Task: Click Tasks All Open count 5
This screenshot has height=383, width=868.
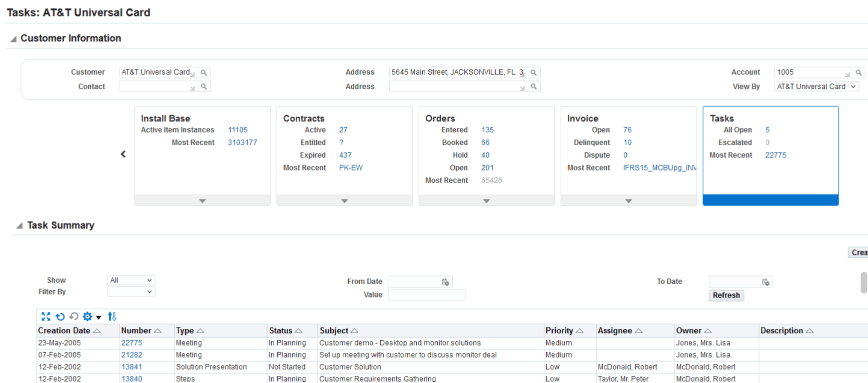Action: (x=767, y=130)
